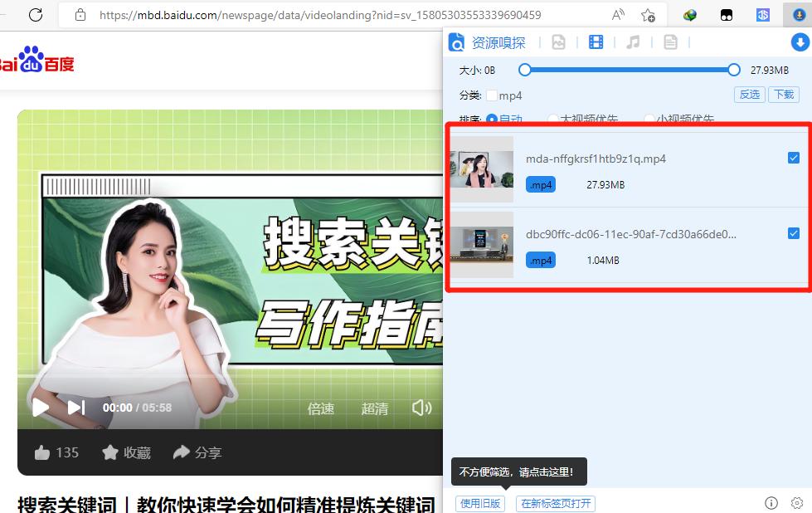This screenshot has width=812, height=513.
Task: Click the 下载 download button
Action: click(x=784, y=94)
